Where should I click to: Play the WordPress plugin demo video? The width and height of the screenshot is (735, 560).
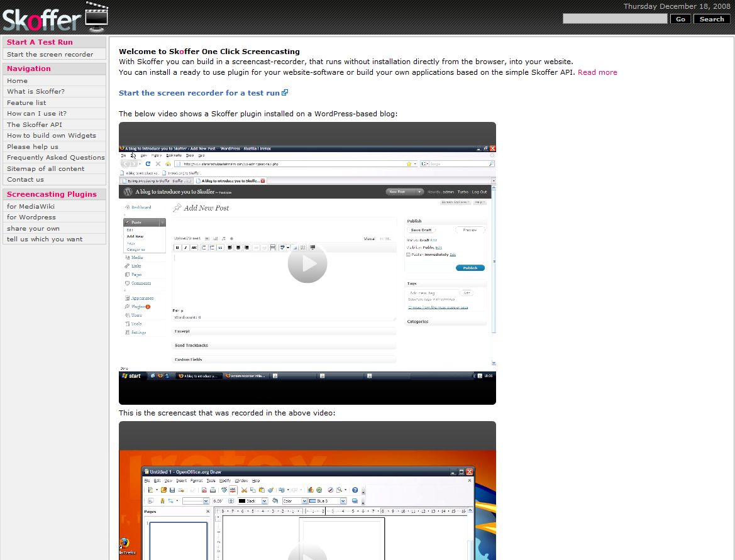coord(307,263)
